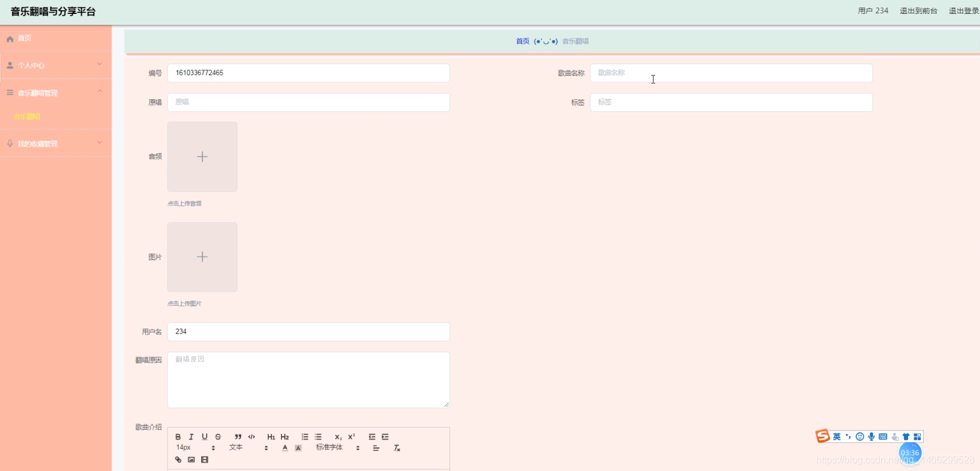Focus the 原唱 original singer field
The image size is (980, 471).
coord(309,102)
